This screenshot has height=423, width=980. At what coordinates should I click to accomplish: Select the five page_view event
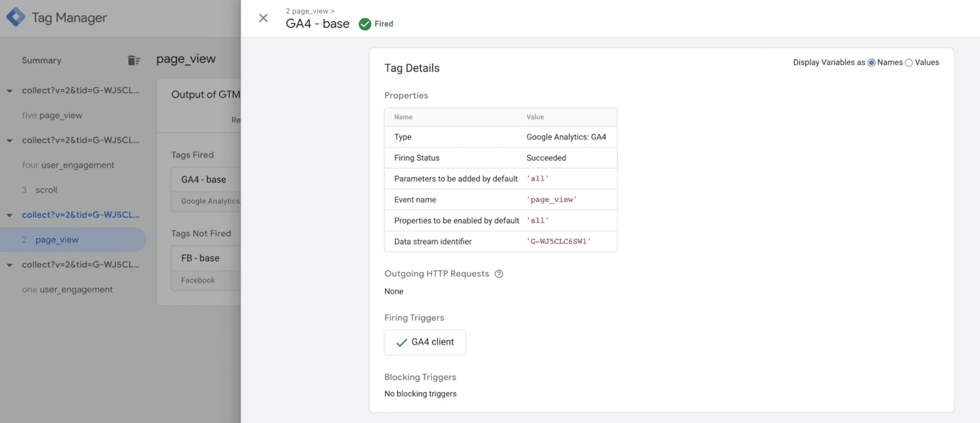[52, 115]
